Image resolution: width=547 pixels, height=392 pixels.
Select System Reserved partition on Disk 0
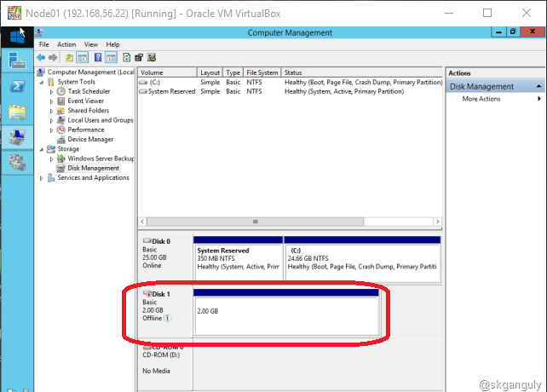pyautogui.click(x=239, y=259)
